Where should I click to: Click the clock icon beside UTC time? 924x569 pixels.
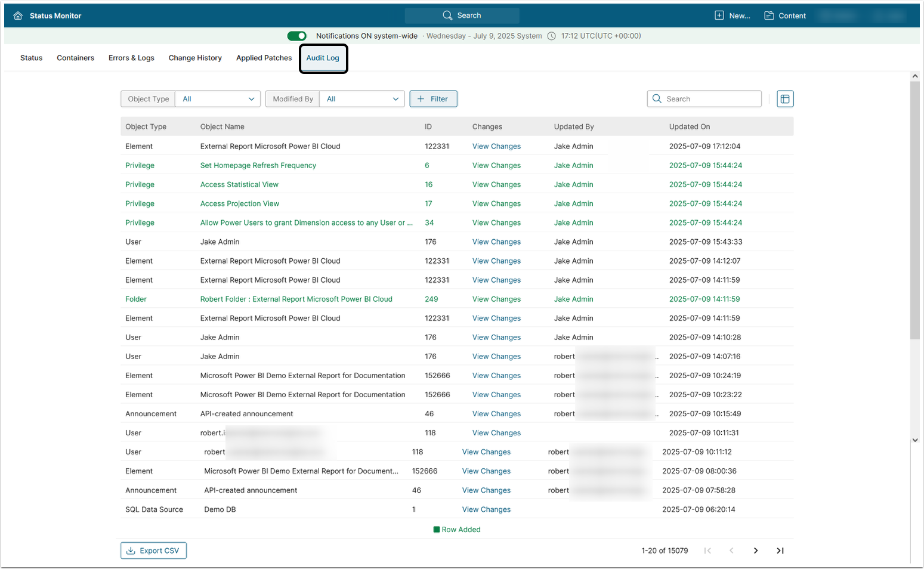[552, 36]
